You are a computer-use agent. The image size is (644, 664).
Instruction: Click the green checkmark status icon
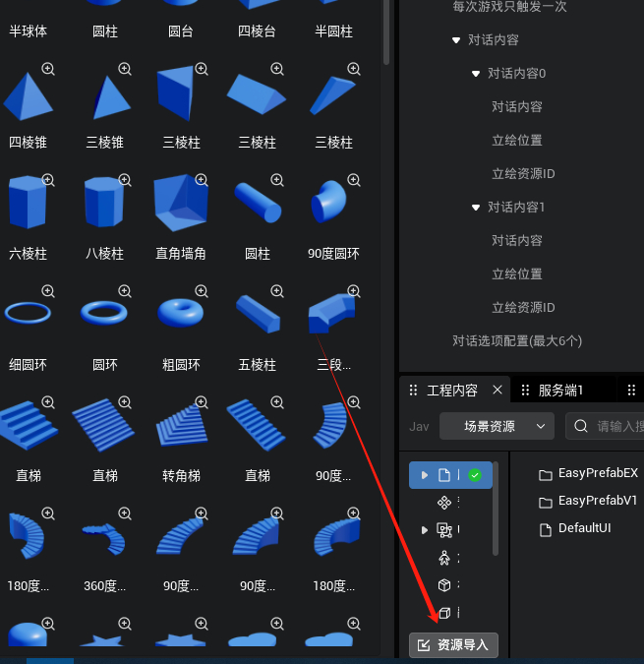475,475
